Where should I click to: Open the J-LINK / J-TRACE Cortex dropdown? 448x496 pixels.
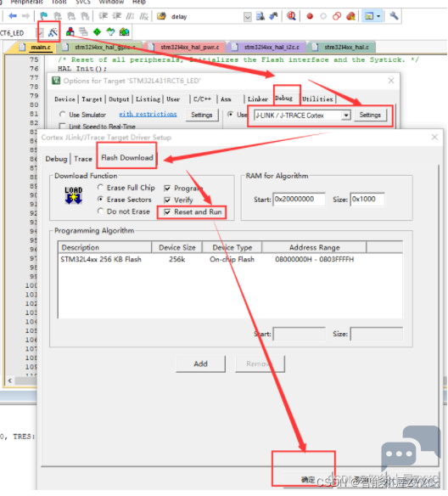[x=346, y=116]
